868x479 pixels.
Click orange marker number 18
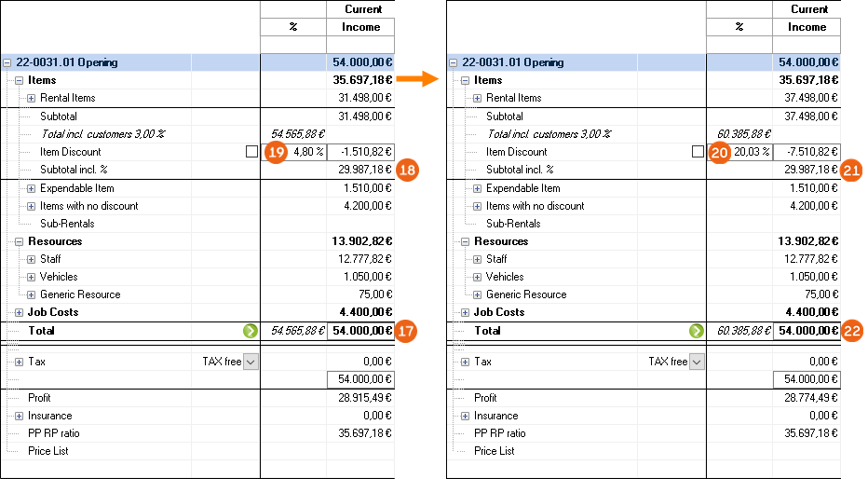pyautogui.click(x=405, y=170)
